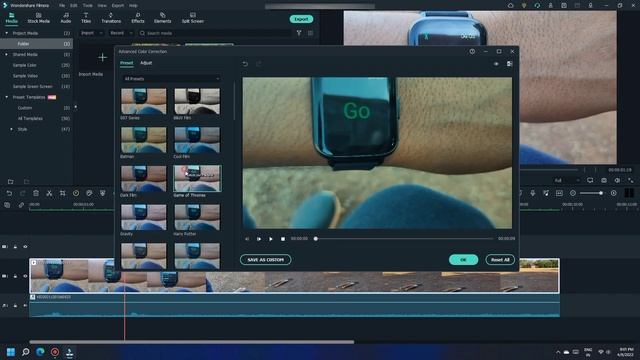
Task: Click undo arrow in Color Correction dialog
Action: [x=245, y=64]
